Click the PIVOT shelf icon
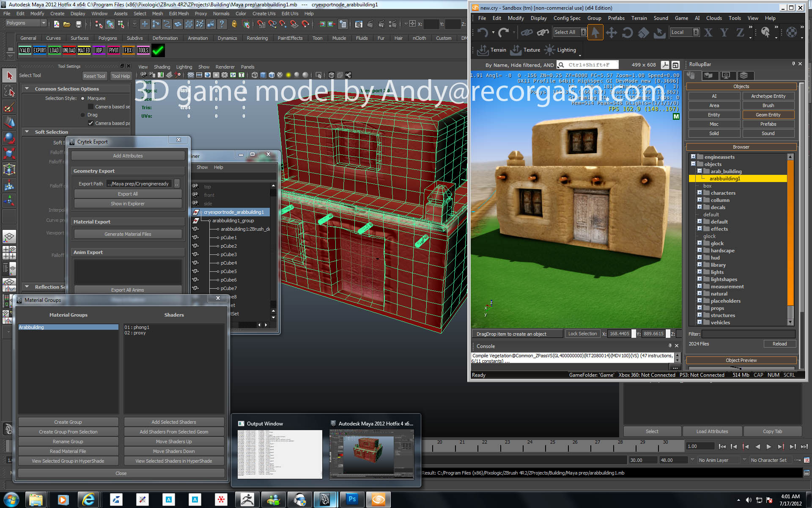Image resolution: width=812 pixels, height=508 pixels. click(x=114, y=50)
